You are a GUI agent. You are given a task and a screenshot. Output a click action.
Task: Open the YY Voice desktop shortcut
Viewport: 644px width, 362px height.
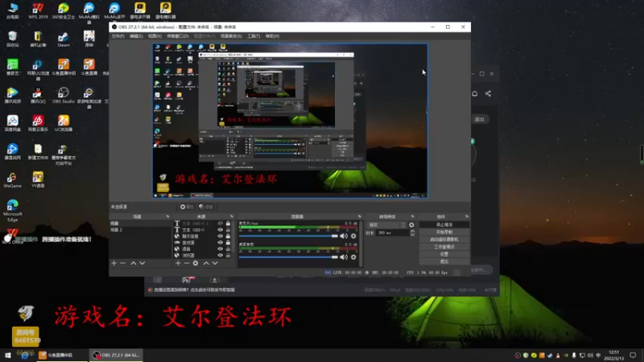pos(38,179)
